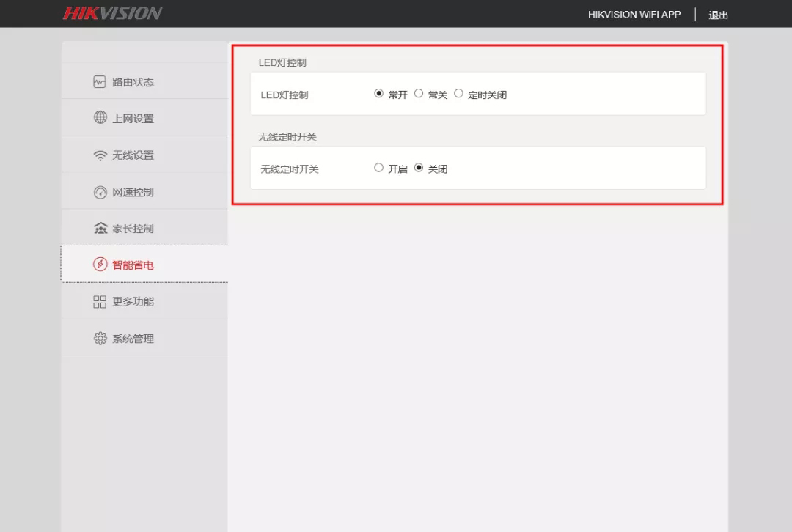Click the 退出 logout link
The height and width of the screenshot is (532, 792).
pos(718,15)
